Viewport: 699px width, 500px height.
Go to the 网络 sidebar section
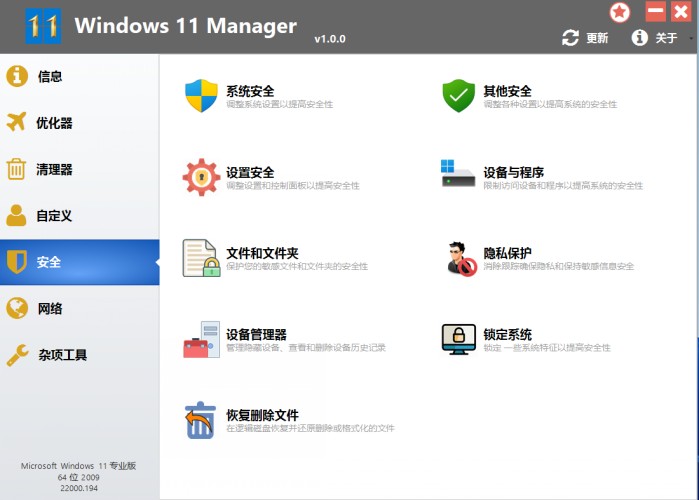(50, 308)
